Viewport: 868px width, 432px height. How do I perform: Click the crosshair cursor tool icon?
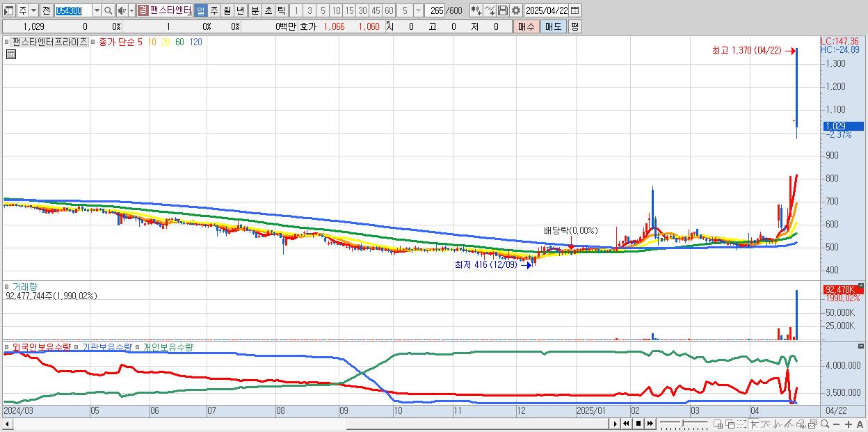coord(754,424)
